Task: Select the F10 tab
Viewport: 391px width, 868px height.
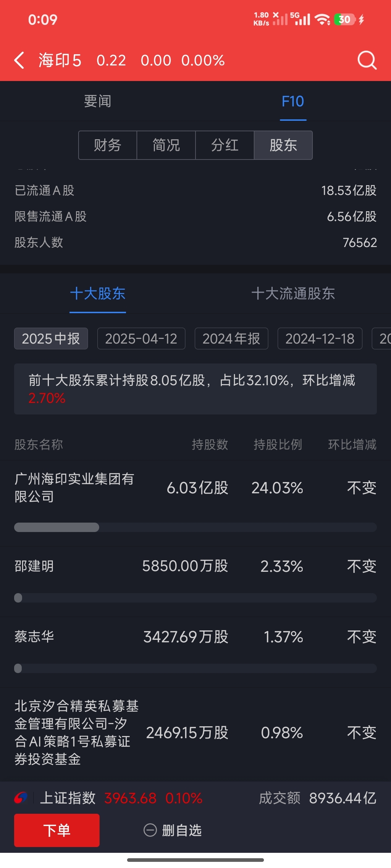Action: [293, 101]
